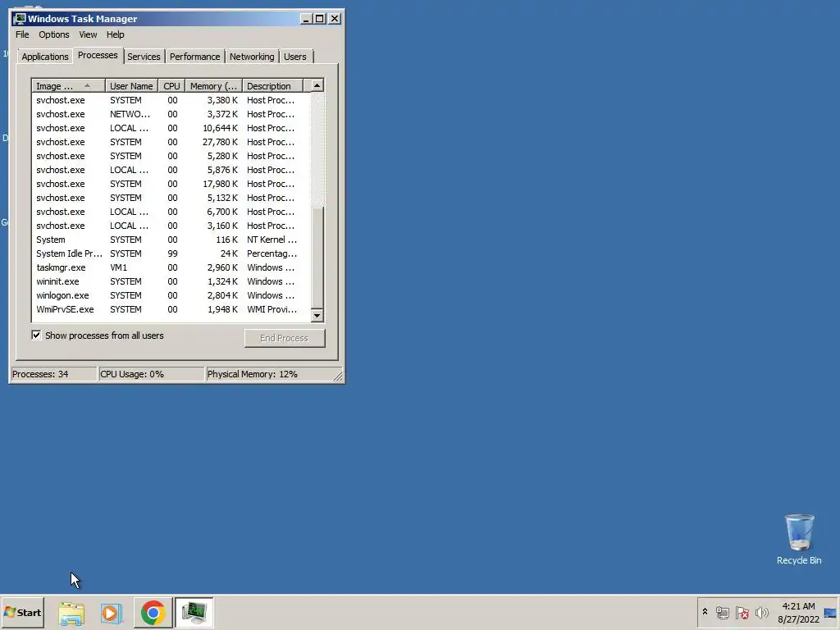Viewport: 840px width, 630px height.
Task: Click the VM1 user name cell
Action: [119, 267]
